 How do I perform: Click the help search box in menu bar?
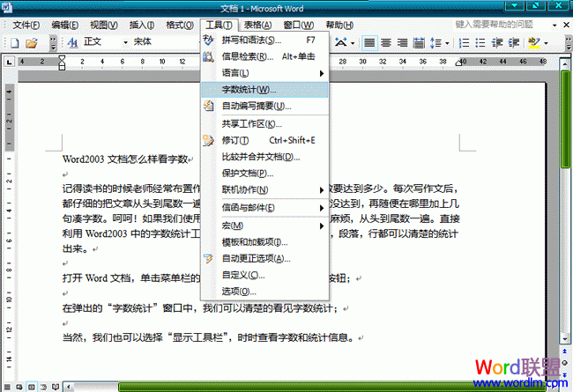coord(495,24)
